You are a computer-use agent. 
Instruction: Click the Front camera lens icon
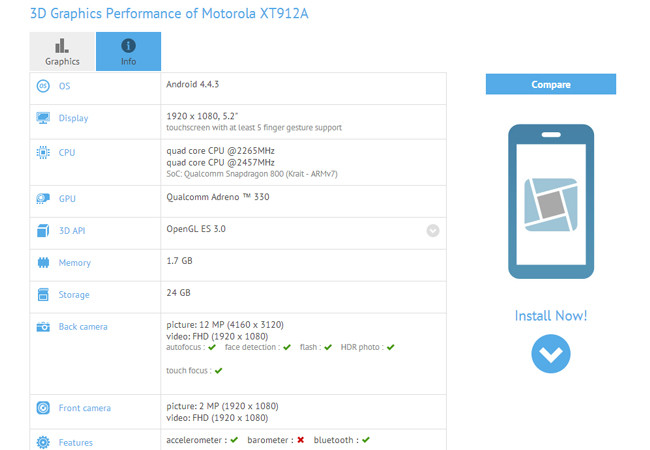click(43, 408)
